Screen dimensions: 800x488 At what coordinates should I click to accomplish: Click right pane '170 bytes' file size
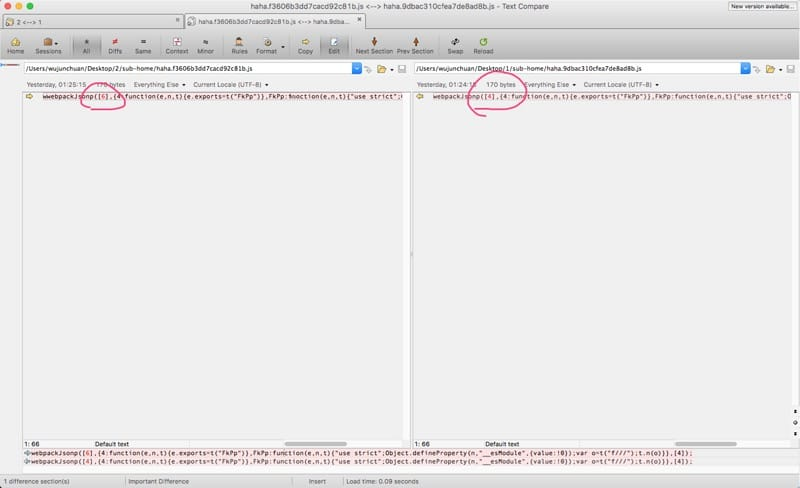point(501,85)
